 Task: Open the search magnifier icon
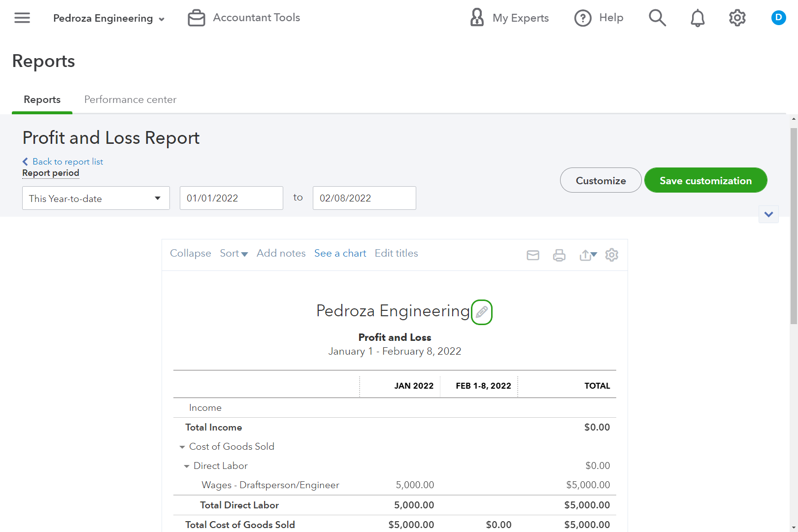[x=657, y=18]
